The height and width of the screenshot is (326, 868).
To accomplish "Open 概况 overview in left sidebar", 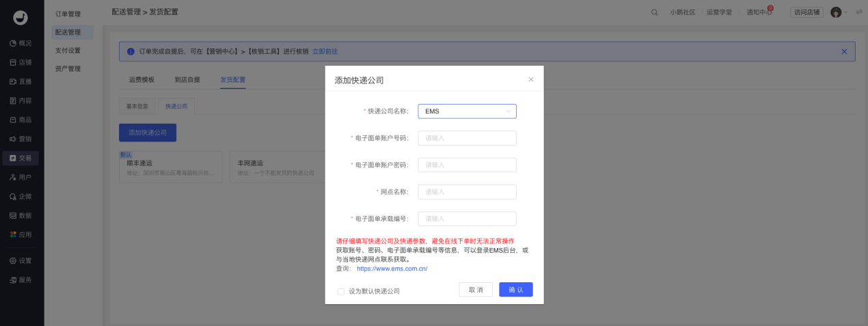I will click(20, 43).
